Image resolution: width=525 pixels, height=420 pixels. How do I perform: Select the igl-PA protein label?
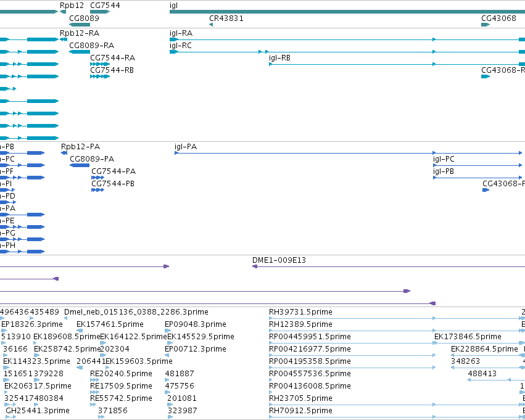(186, 147)
